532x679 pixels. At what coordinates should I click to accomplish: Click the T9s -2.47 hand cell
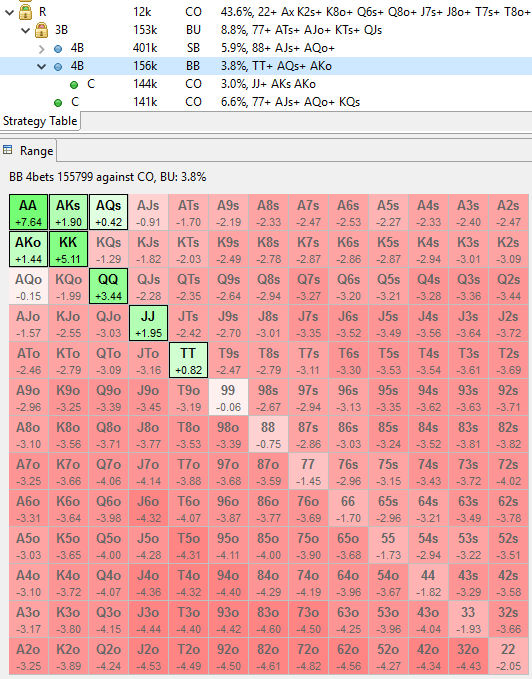[228, 360]
